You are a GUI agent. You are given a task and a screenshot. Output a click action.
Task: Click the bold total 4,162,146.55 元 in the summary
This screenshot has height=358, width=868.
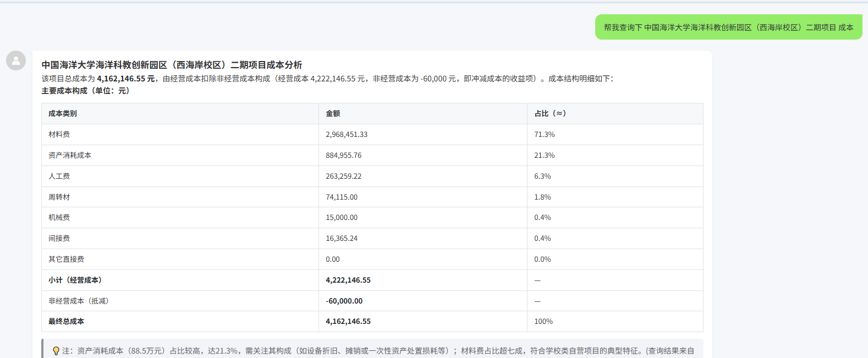tap(126, 79)
